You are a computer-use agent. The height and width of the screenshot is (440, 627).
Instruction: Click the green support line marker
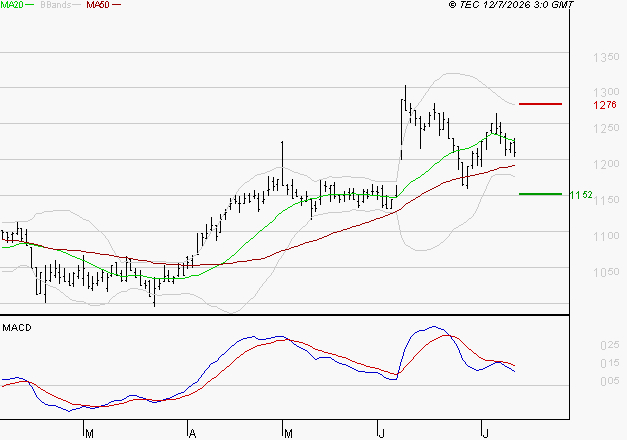(540, 194)
